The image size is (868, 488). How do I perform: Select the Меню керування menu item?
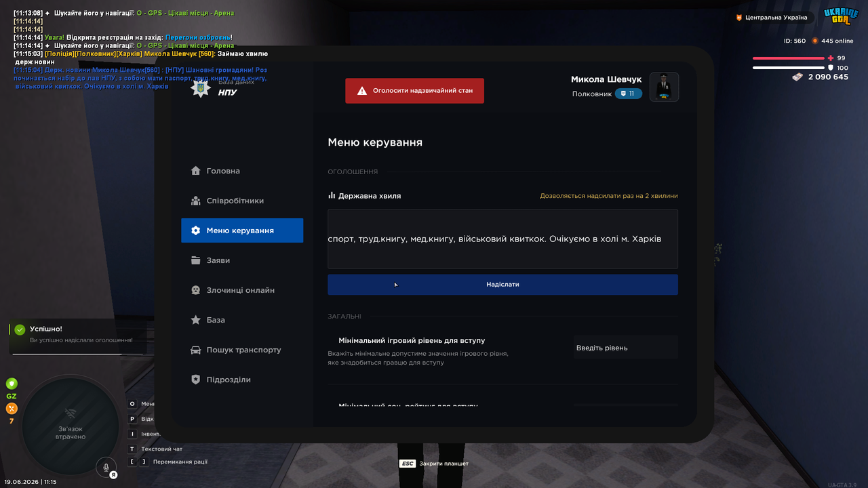[242, 230]
